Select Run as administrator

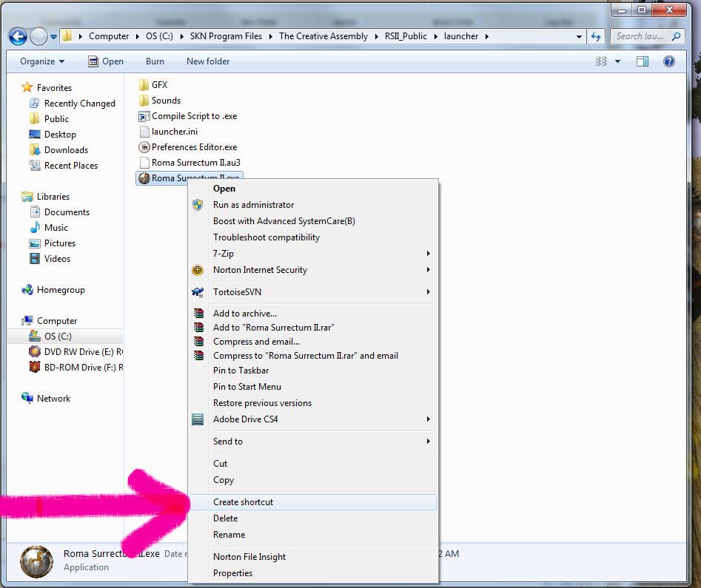(x=253, y=205)
